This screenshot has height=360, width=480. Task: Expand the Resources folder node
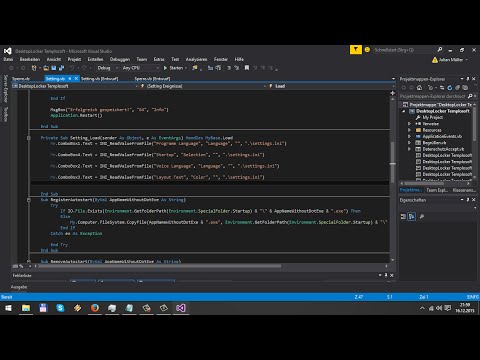pyautogui.click(x=409, y=130)
